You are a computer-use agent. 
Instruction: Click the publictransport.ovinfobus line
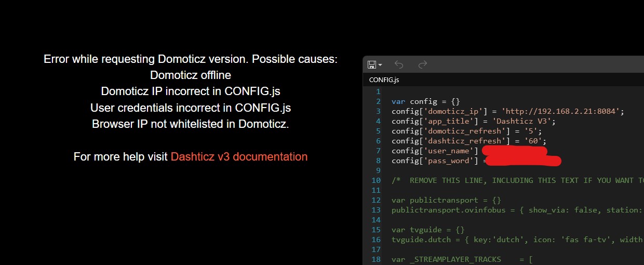[518, 210]
